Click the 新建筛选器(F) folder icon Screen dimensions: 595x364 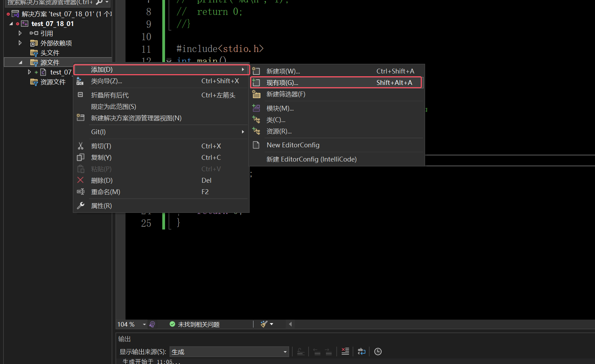click(x=256, y=94)
